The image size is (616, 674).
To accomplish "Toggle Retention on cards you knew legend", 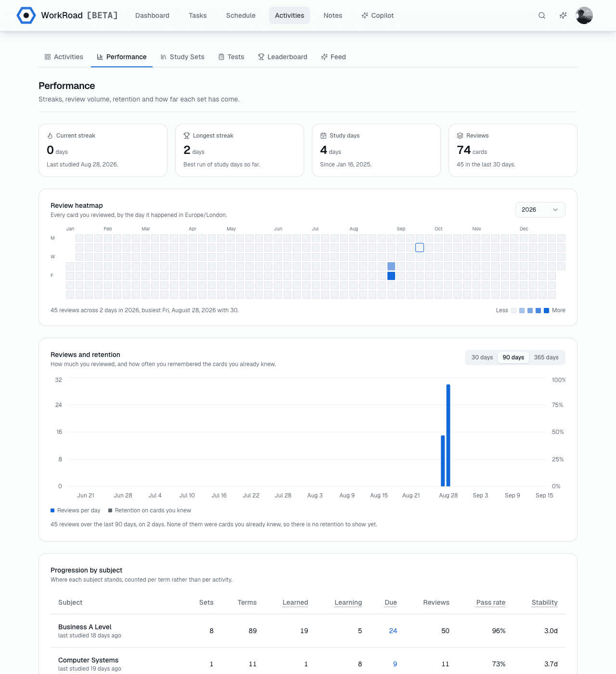I will tap(150, 510).
